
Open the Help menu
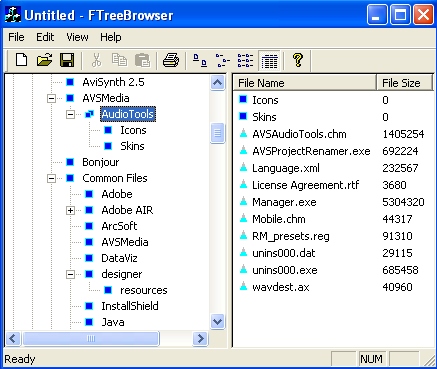pyautogui.click(x=111, y=37)
